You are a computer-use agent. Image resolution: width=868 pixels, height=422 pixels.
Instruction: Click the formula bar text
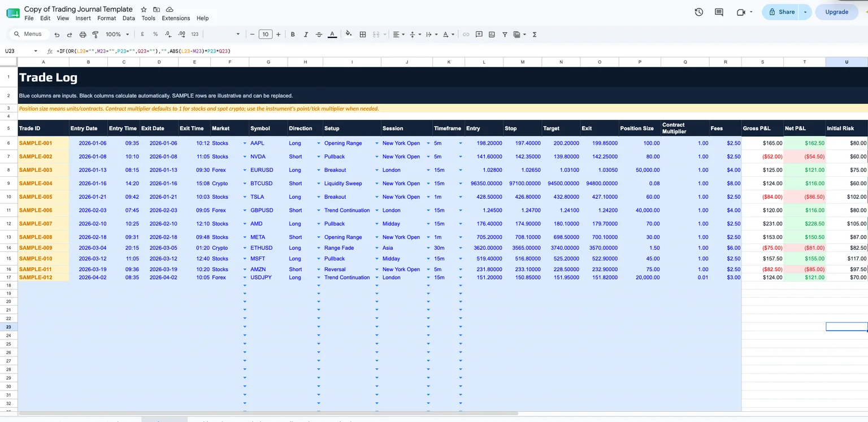click(x=144, y=51)
